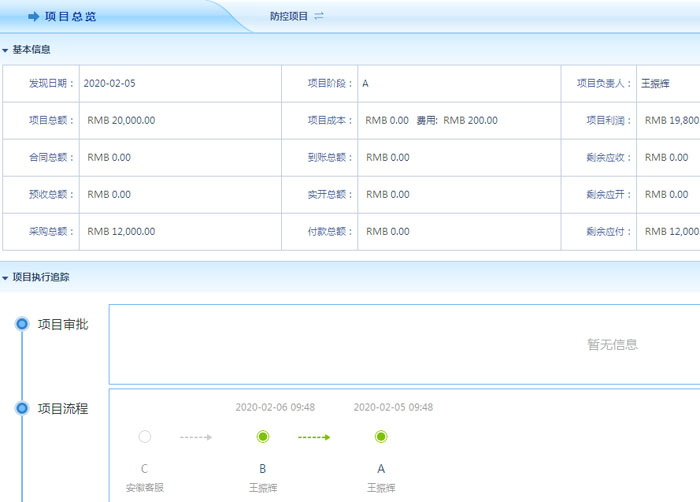Image resolution: width=700 pixels, height=502 pixels.
Task: Select the green node above stage B
Action: pos(263,437)
